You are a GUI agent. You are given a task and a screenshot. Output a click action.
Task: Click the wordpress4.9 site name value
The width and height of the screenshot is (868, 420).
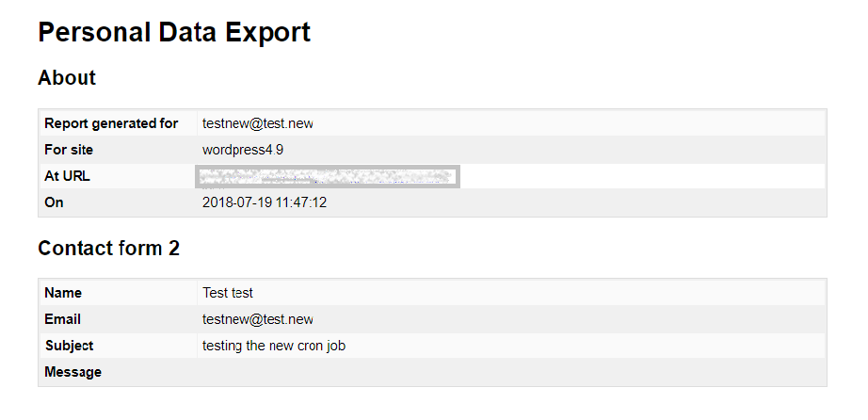pyautogui.click(x=243, y=150)
